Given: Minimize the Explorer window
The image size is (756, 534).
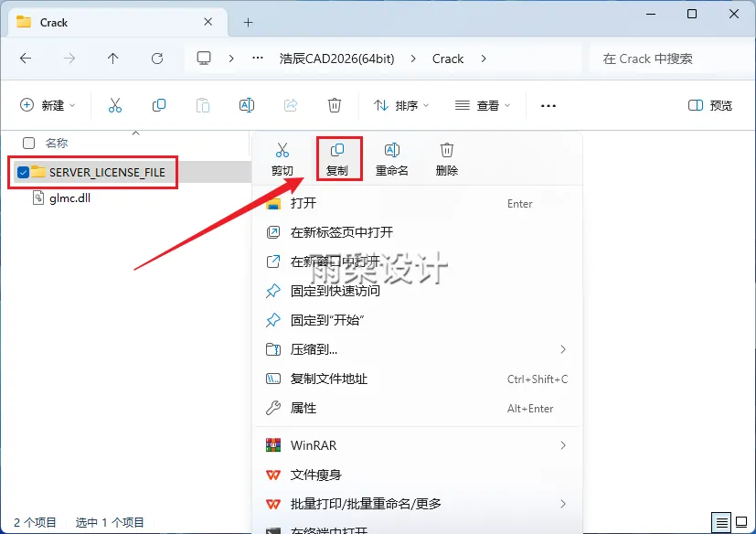Looking at the screenshot, I should [x=650, y=14].
